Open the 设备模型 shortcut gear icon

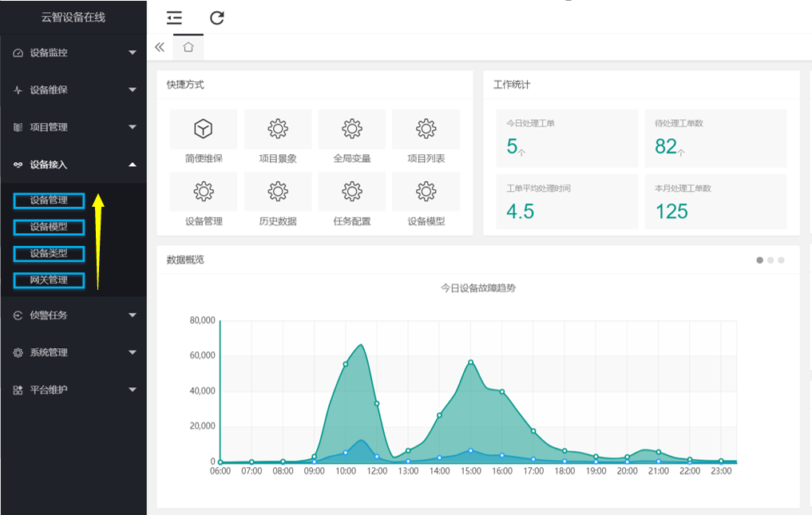[426, 191]
